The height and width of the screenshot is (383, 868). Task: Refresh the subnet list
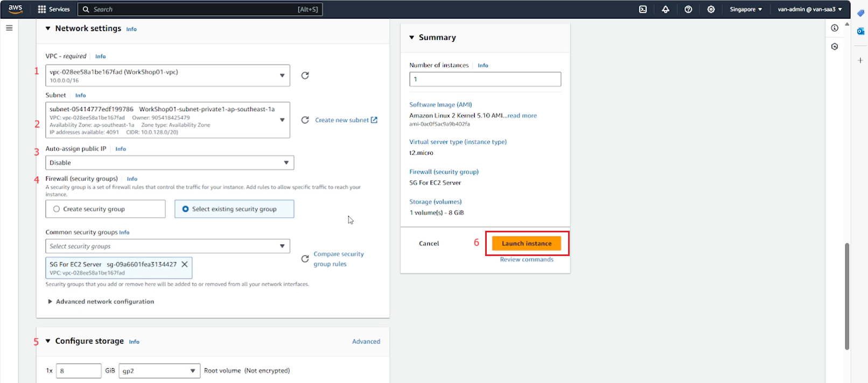point(305,120)
